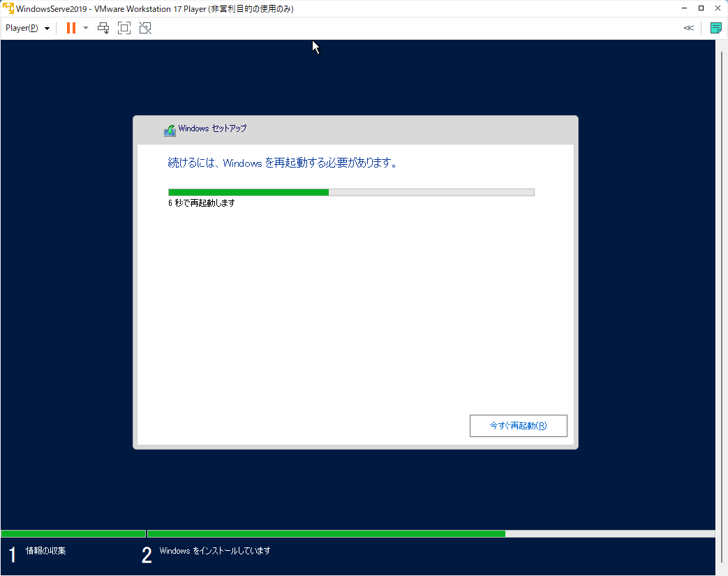Toggle Unity mode icon
The height and width of the screenshot is (576, 728).
pyautogui.click(x=145, y=28)
